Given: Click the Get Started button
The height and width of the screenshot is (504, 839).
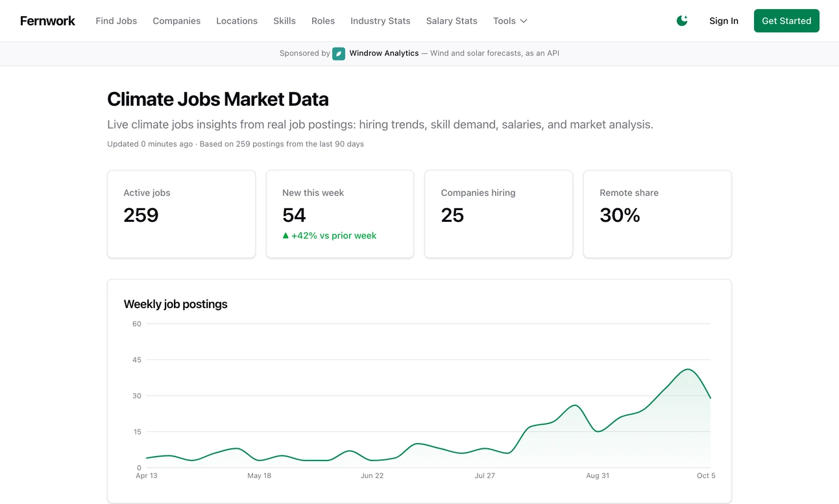Looking at the screenshot, I should click(x=786, y=21).
